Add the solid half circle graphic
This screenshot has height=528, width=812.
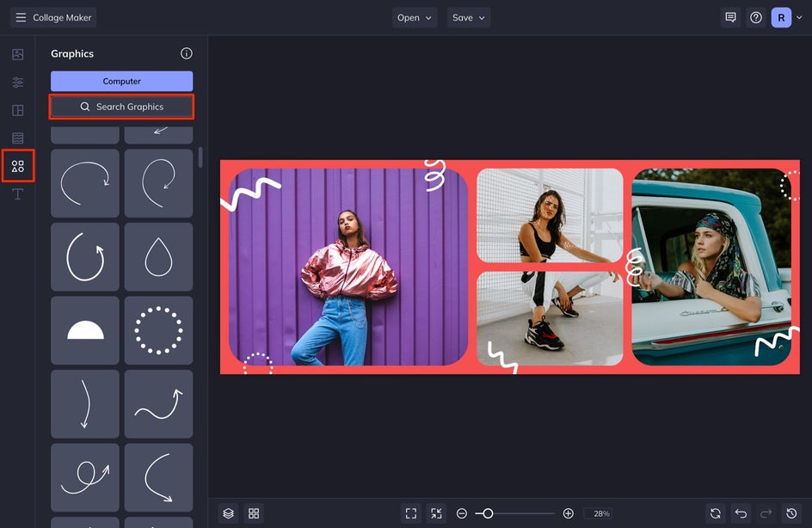tap(85, 330)
